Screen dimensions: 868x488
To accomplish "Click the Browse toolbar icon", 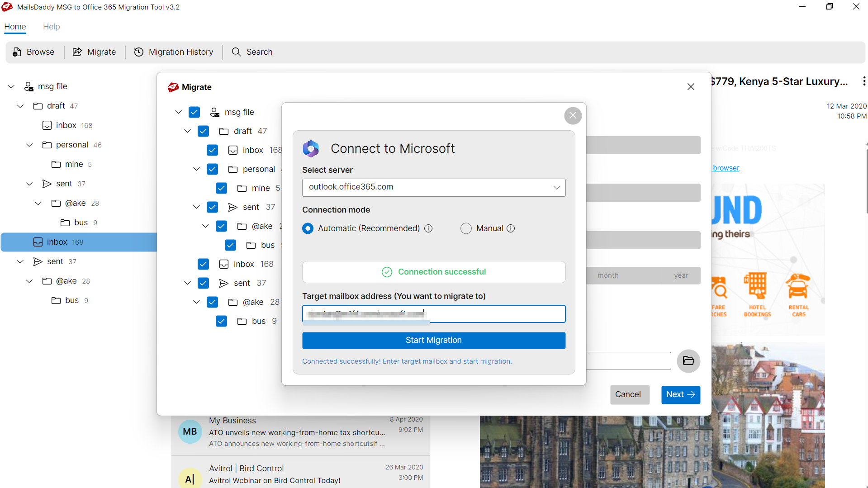I will point(17,52).
